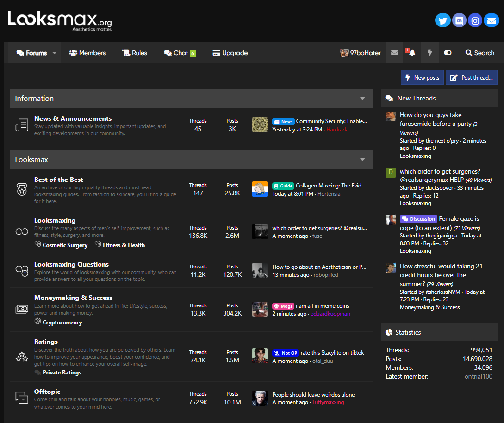Click the New posts button

pyautogui.click(x=422, y=78)
